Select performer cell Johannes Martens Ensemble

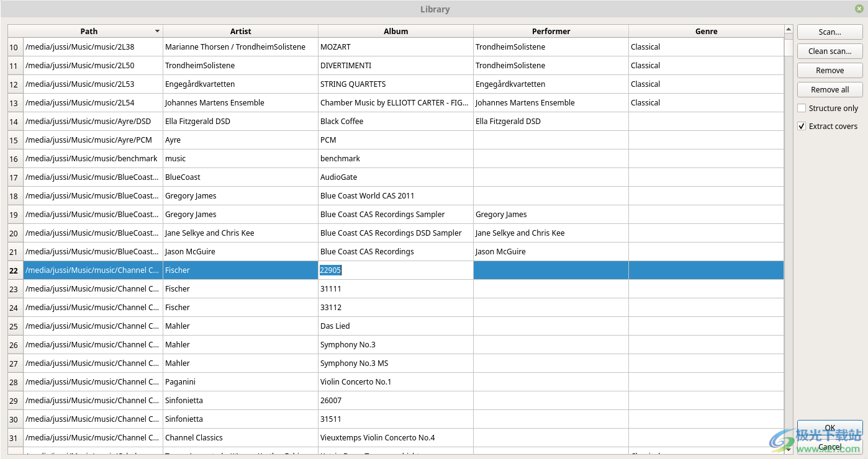coord(551,103)
